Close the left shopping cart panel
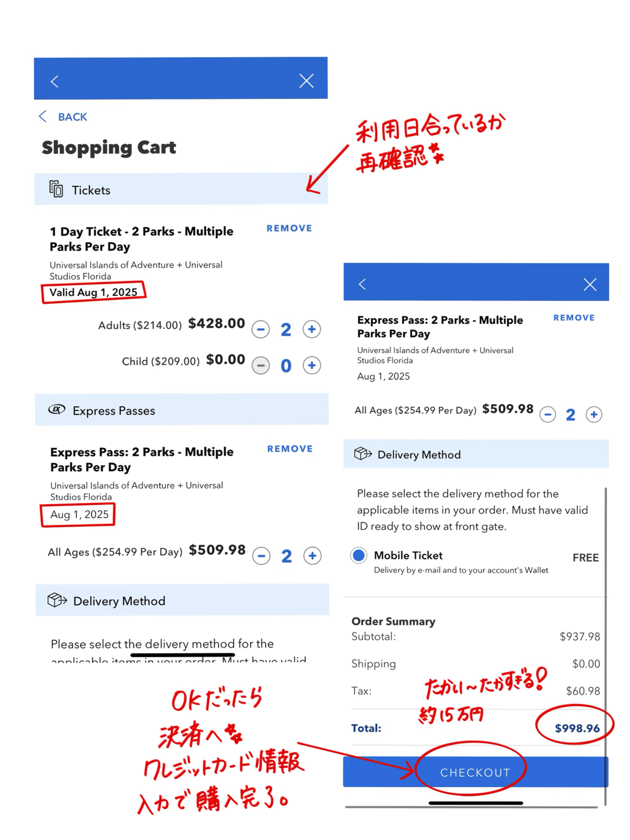The height and width of the screenshot is (840, 630). 307,81
